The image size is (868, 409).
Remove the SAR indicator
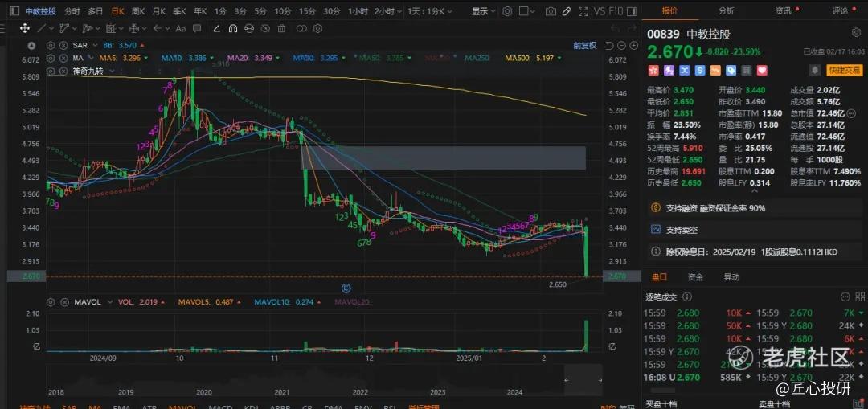[x=63, y=45]
